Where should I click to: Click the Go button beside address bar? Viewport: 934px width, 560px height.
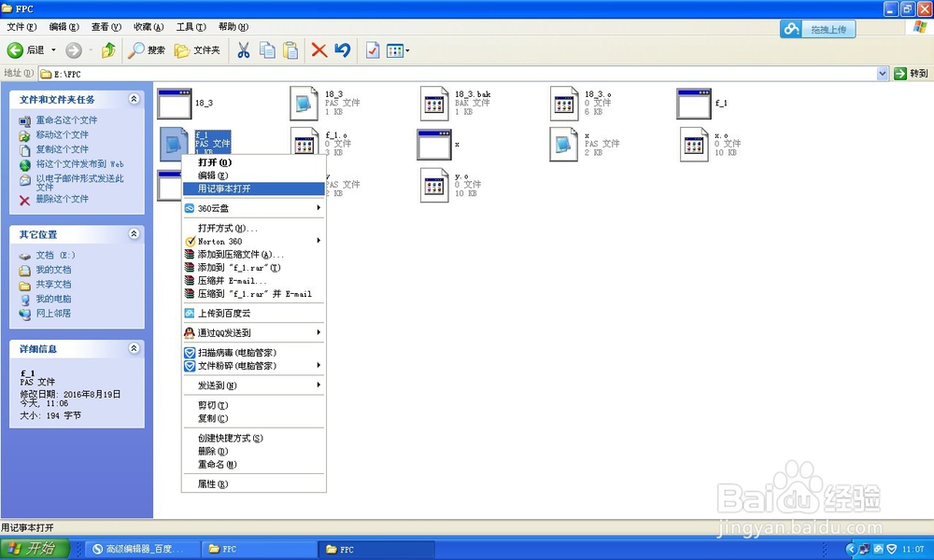(x=911, y=73)
